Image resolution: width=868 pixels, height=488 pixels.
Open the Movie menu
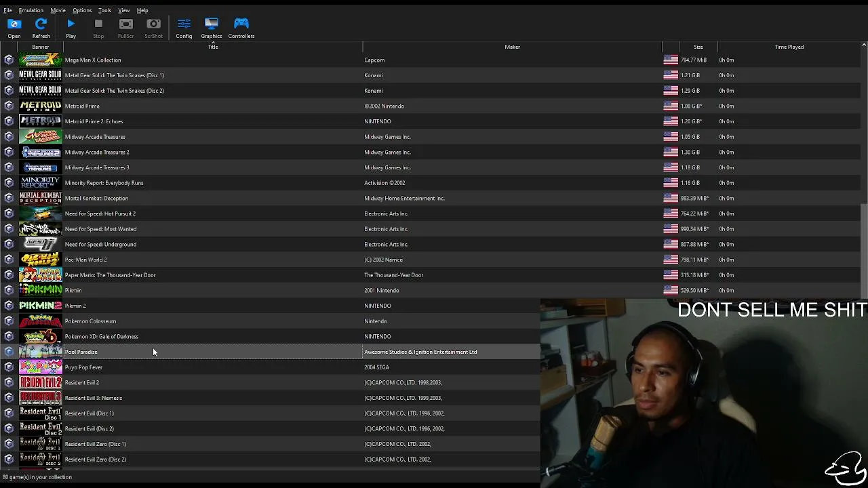pyautogui.click(x=58, y=10)
